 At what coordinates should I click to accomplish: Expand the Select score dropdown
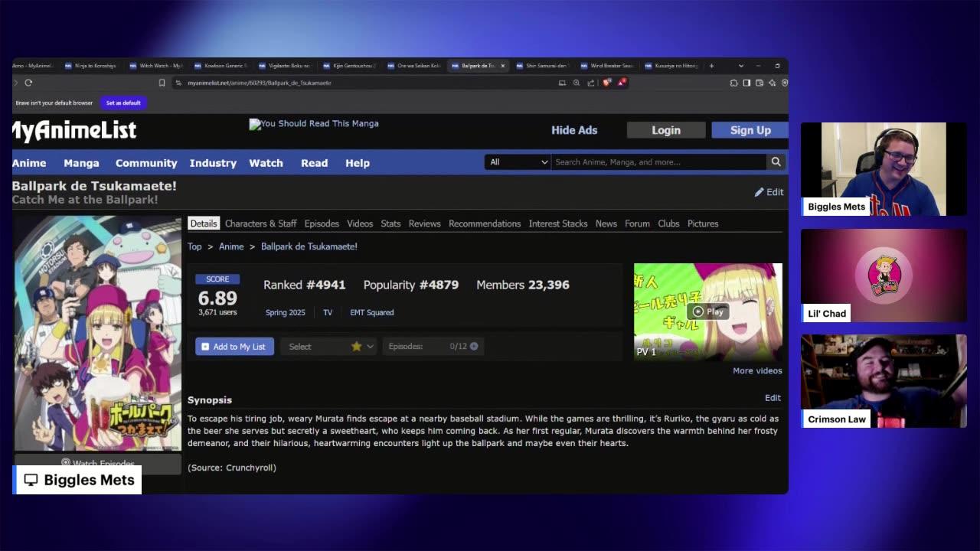[x=330, y=347]
